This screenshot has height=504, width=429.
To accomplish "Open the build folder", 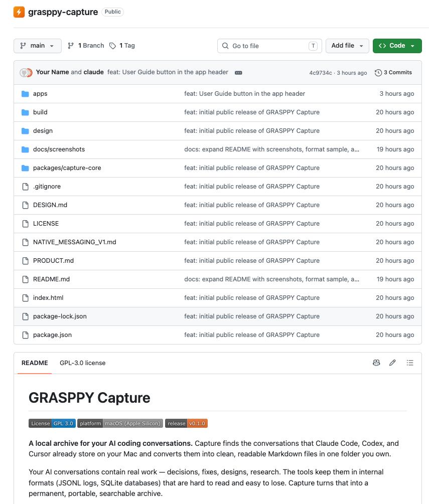I will pos(40,112).
